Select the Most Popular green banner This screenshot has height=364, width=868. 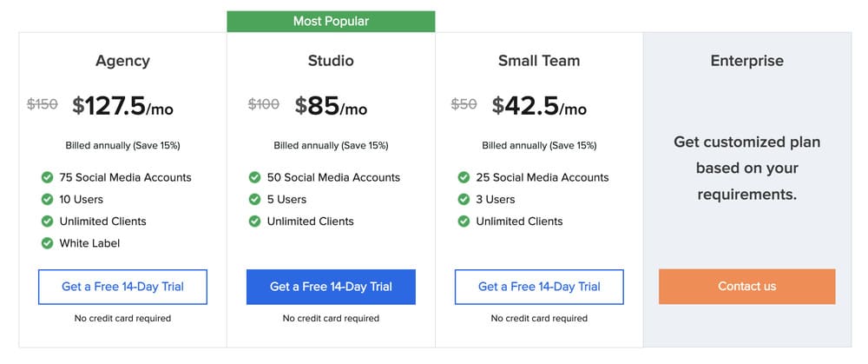(x=331, y=21)
